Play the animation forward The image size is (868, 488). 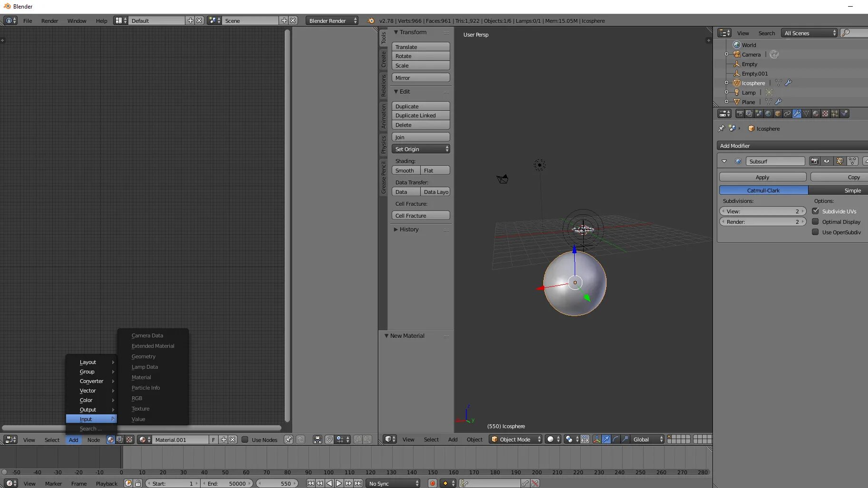click(339, 483)
